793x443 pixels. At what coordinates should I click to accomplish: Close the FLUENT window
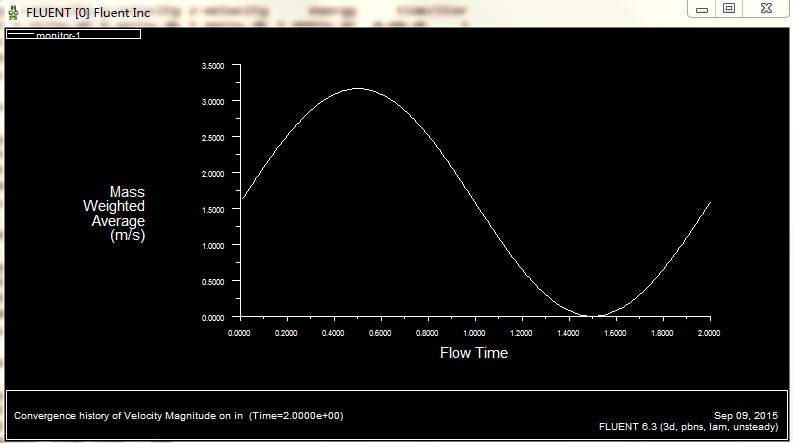pyautogui.click(x=766, y=9)
